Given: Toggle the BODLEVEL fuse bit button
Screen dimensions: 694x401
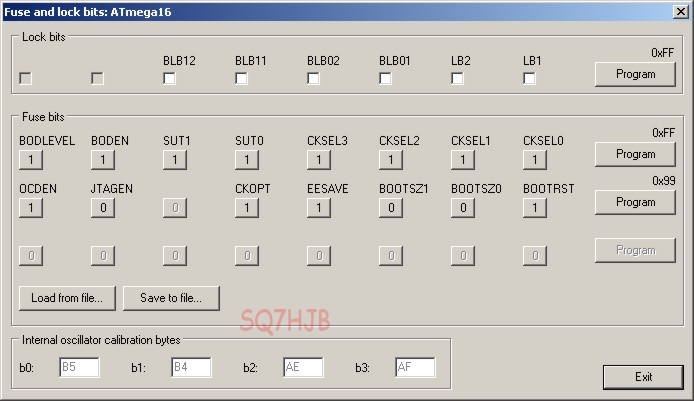Looking at the screenshot, I should click(x=31, y=160).
